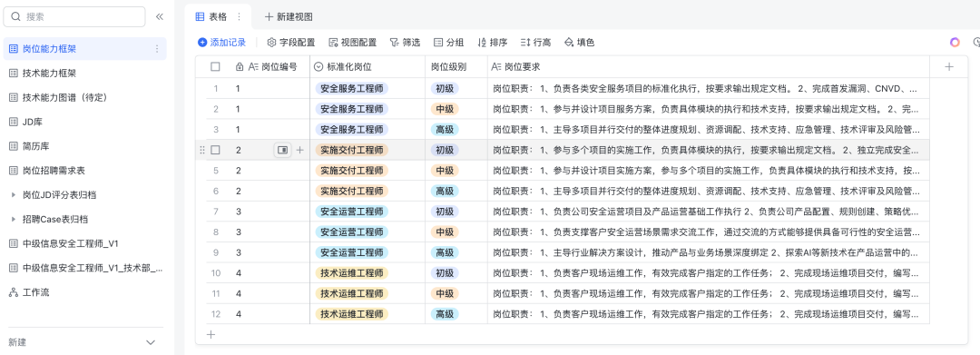Click the plus icon in row 4
980x355 pixels.
coord(300,150)
